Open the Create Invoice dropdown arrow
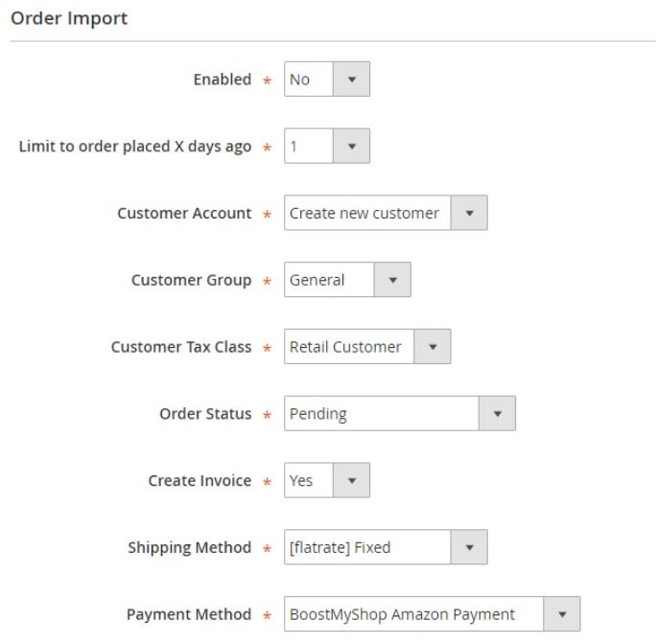 [351, 480]
